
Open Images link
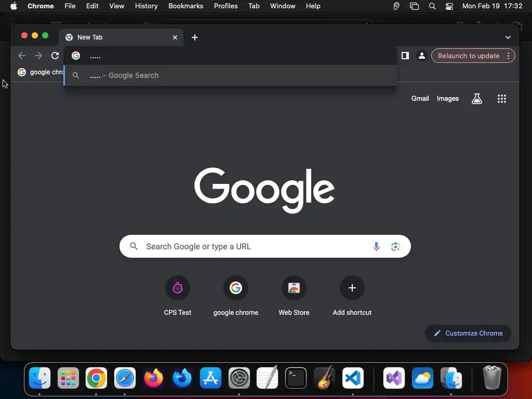447,98
